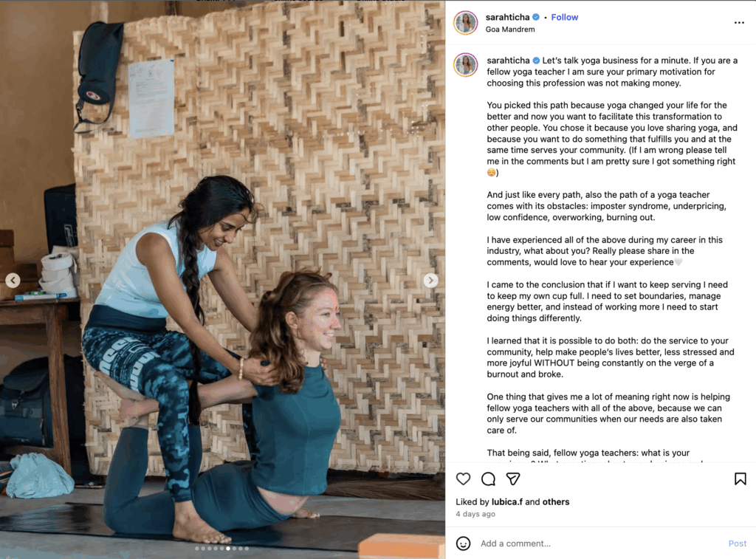Advance to the next photo with the right arrow

point(430,280)
